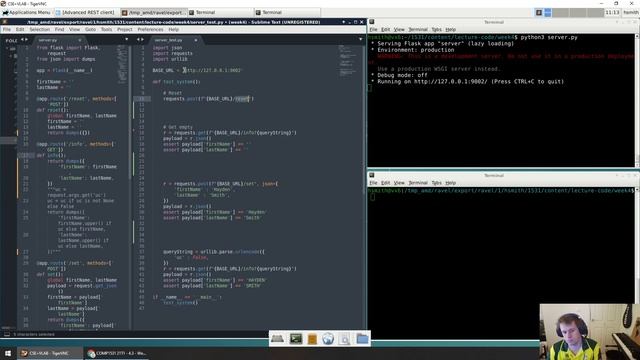
Task: Open top Terminal's Terminal menu
Action: (x=418, y=29)
